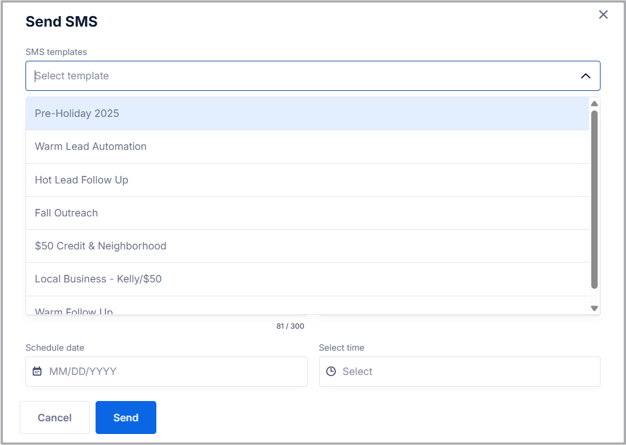Open the calendar icon in Schedule date
The width and height of the screenshot is (626, 445).
click(x=37, y=372)
